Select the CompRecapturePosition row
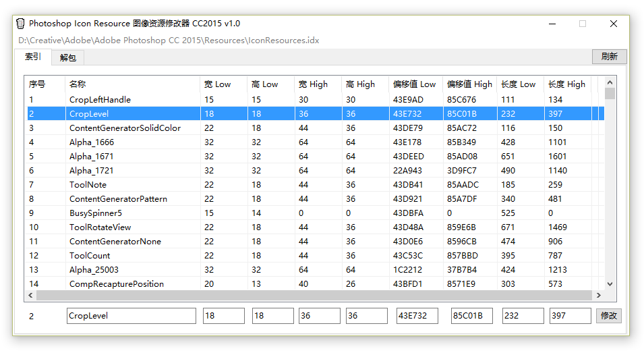The image size is (644, 355). [x=314, y=284]
